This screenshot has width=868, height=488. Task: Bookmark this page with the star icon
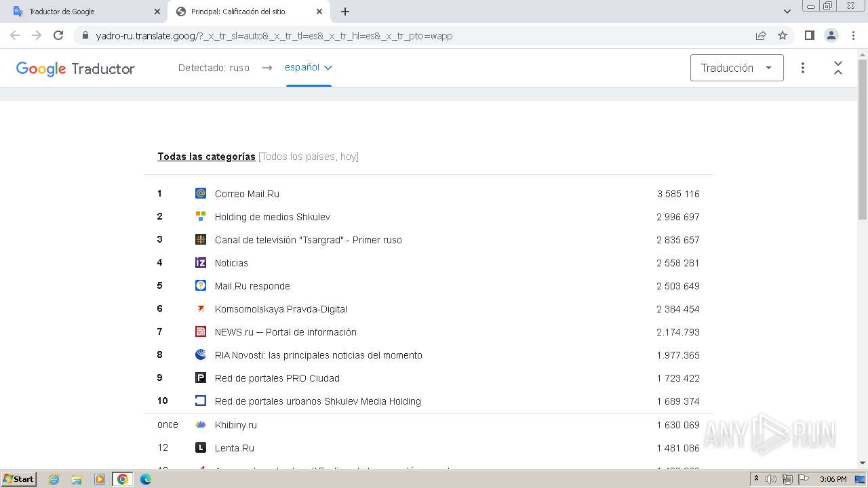click(x=783, y=35)
